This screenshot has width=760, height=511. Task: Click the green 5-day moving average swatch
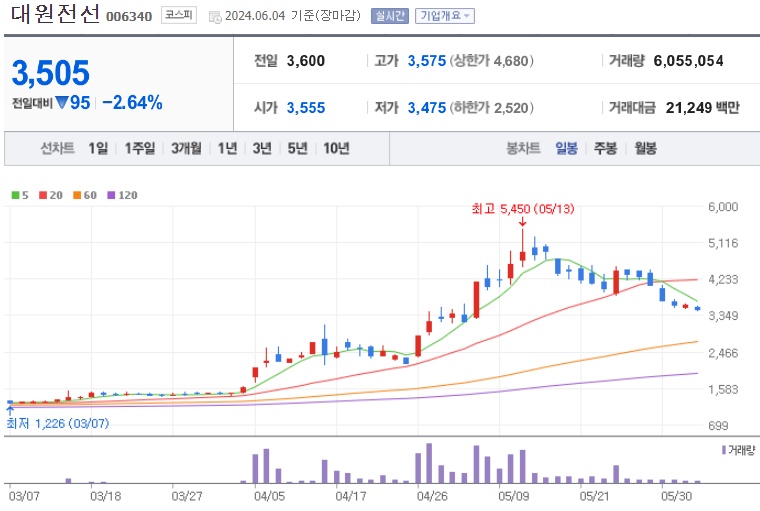16,195
